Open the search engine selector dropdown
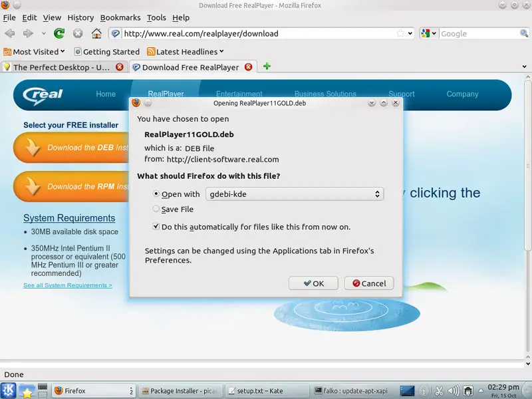The height and width of the screenshot is (399, 532). point(428,33)
